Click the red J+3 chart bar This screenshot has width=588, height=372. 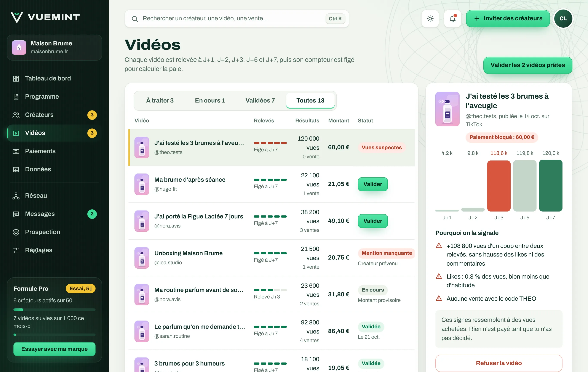[499, 186]
